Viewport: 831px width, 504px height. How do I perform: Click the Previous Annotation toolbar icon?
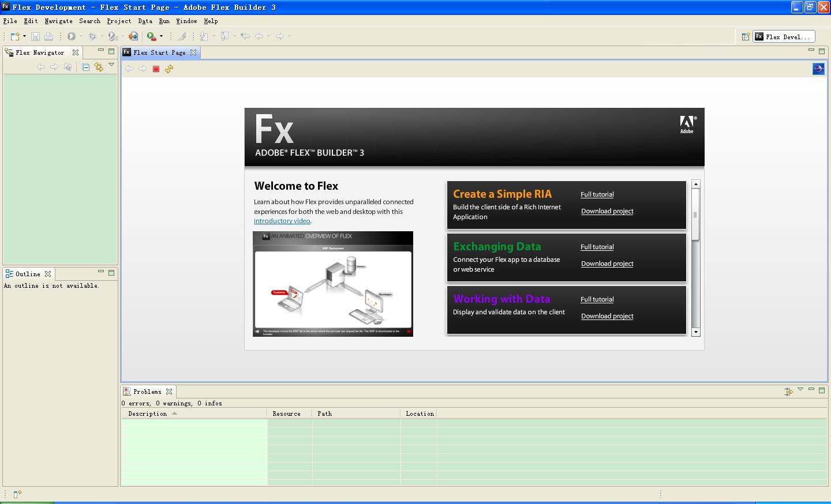[225, 36]
